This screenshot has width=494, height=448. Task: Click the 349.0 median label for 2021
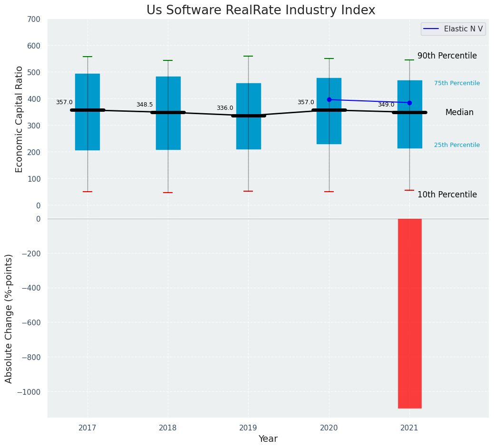click(x=386, y=105)
